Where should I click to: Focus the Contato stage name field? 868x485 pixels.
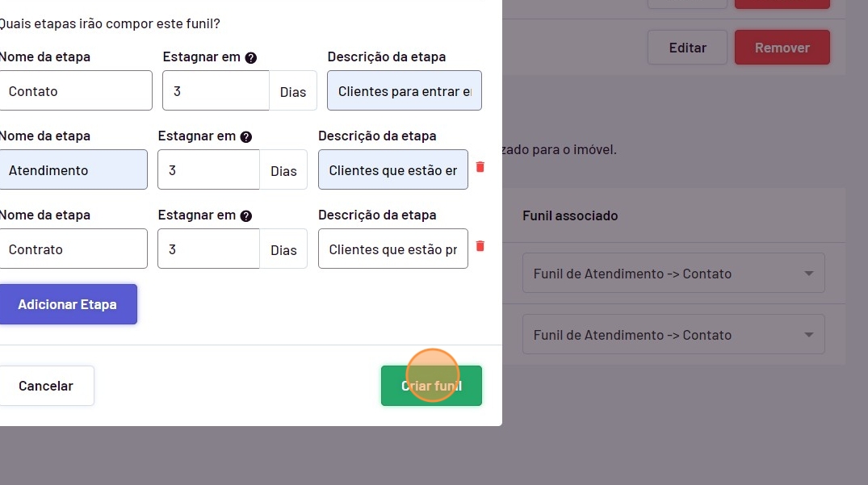(x=74, y=91)
